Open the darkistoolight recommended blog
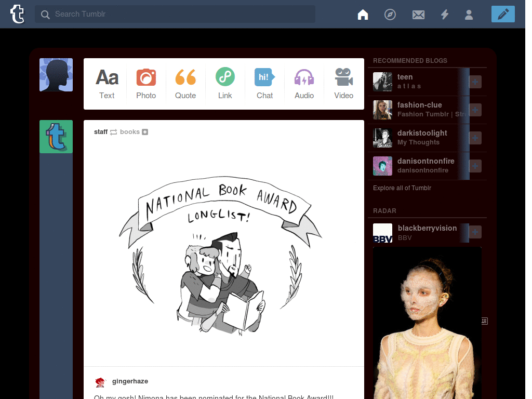 coord(422,134)
